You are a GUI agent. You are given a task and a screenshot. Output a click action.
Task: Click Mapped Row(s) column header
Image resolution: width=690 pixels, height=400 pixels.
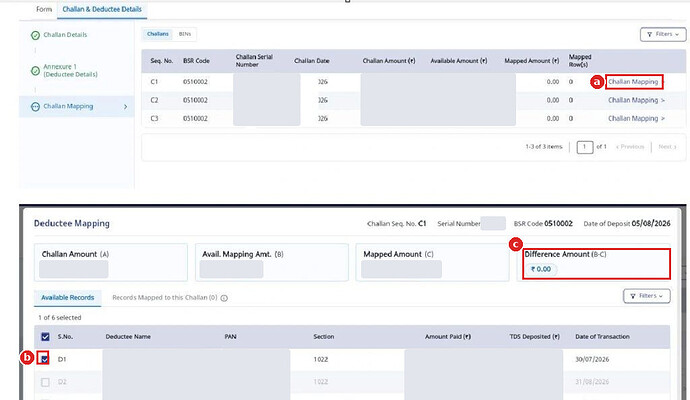580,61
